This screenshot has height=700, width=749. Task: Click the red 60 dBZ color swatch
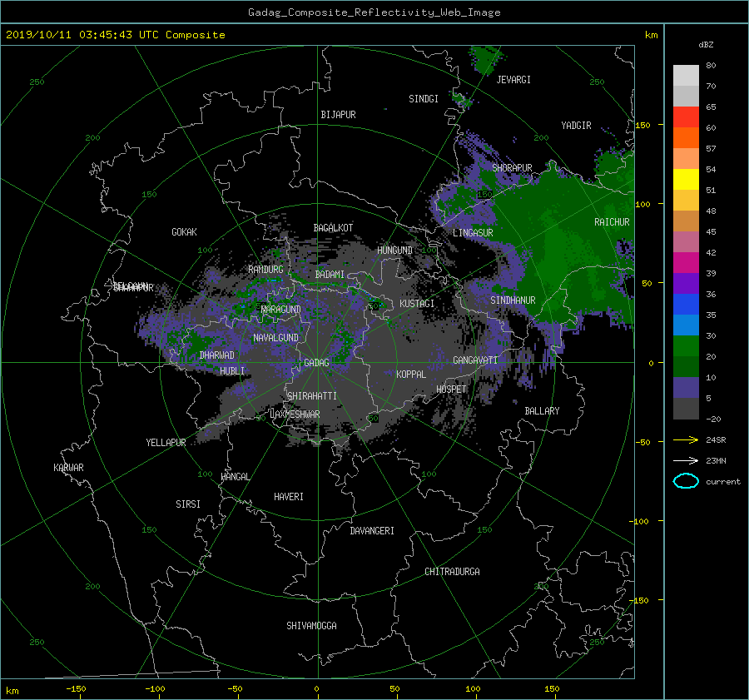(686, 117)
